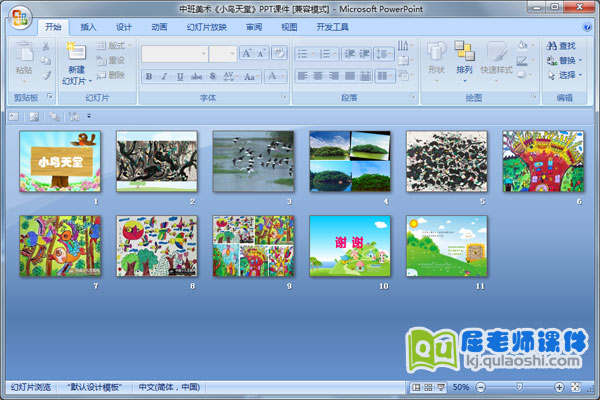Click the Arrange (排列) icon
The width and height of the screenshot is (600, 400).
pos(464,53)
